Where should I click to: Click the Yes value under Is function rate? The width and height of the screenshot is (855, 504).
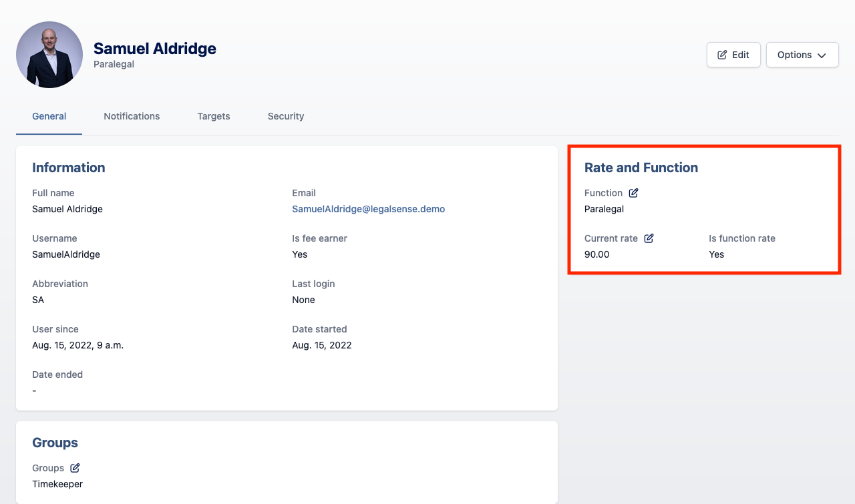click(x=717, y=254)
